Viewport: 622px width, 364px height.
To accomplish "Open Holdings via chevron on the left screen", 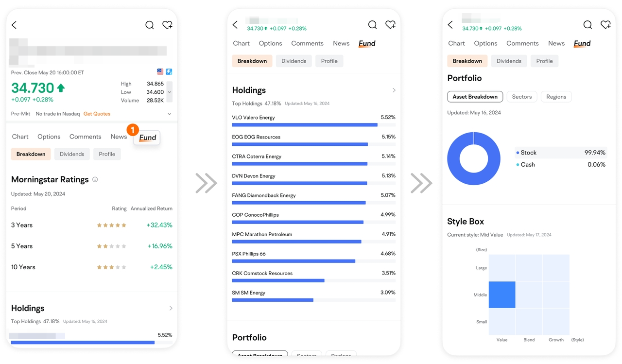I will coord(171,308).
